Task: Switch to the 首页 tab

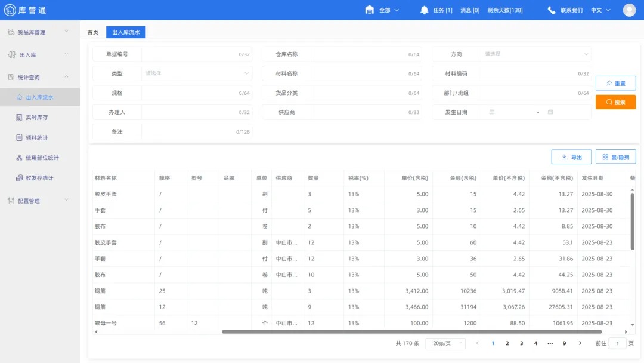Action: pyautogui.click(x=92, y=32)
